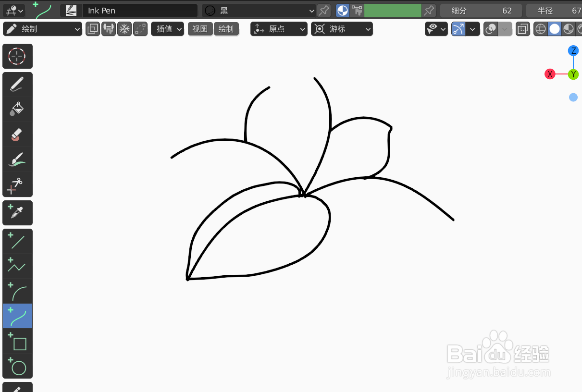Image resolution: width=582 pixels, height=392 pixels.
Task: Toggle draw strokes on back icon
Action: tap(93, 29)
